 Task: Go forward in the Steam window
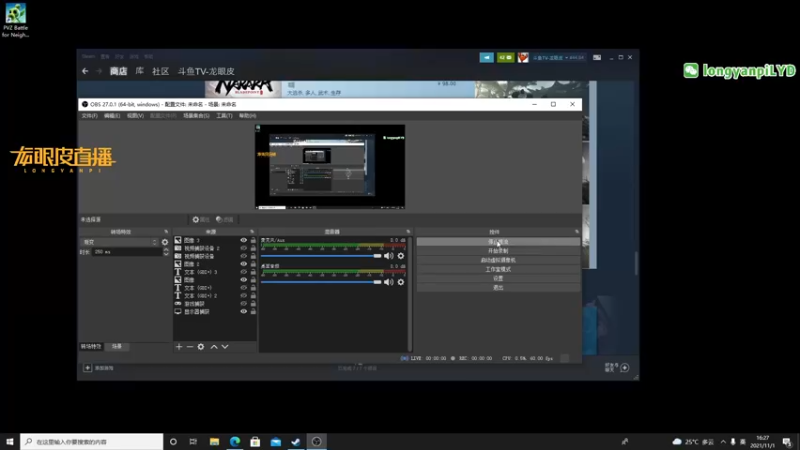[x=99, y=71]
